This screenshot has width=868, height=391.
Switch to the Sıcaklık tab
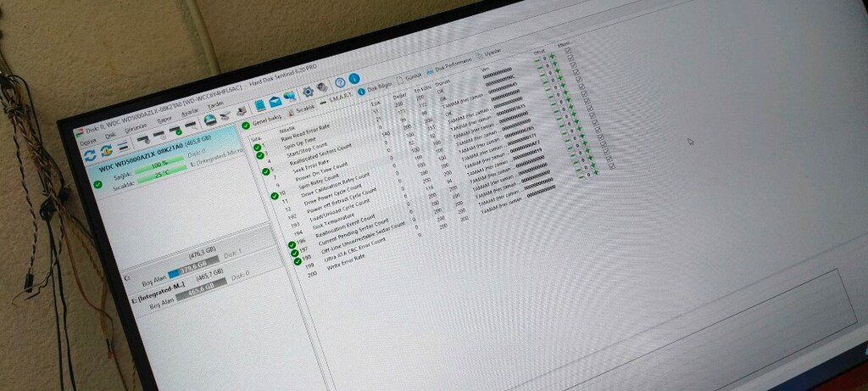point(302,109)
